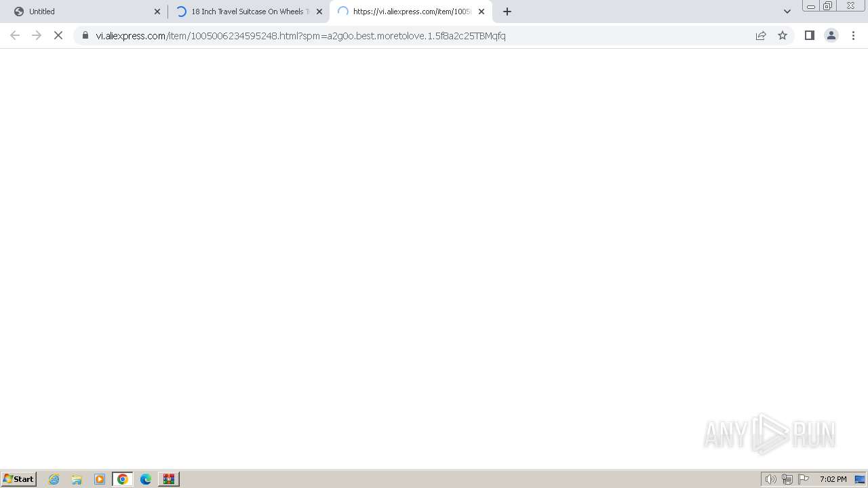Stop loading the page

coord(58,35)
